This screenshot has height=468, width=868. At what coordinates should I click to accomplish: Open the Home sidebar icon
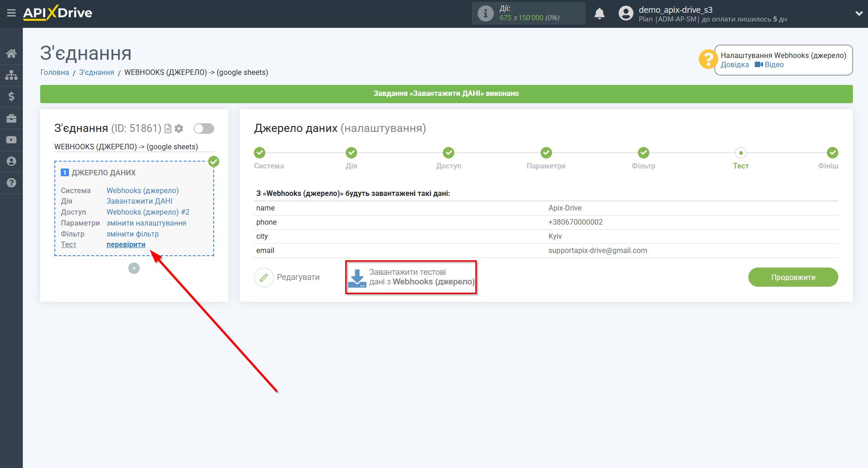[11, 53]
